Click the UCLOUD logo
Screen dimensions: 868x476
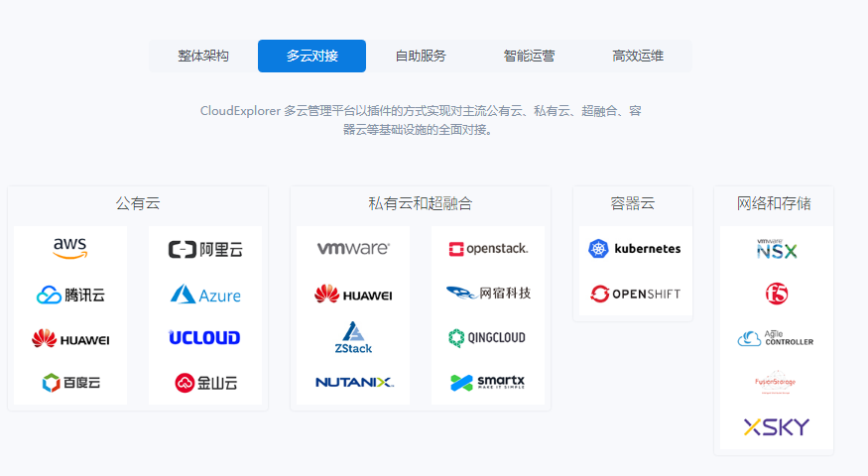pos(204,337)
